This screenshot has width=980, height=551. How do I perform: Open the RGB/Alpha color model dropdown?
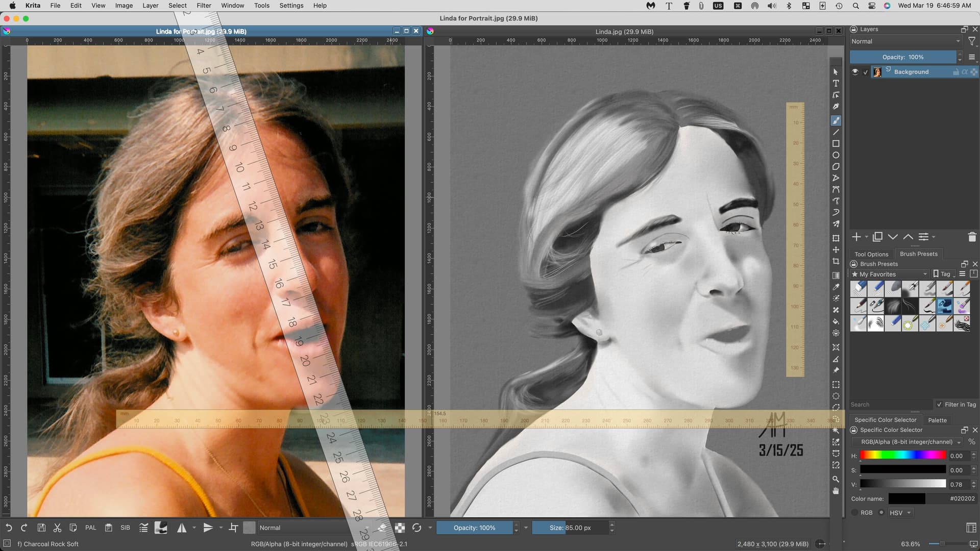907,442
